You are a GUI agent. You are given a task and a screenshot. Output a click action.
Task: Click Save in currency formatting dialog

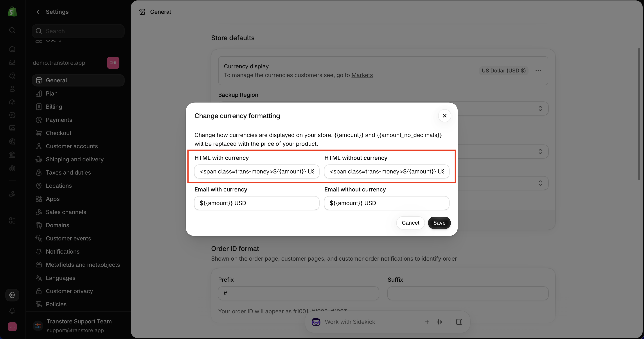[439, 223]
